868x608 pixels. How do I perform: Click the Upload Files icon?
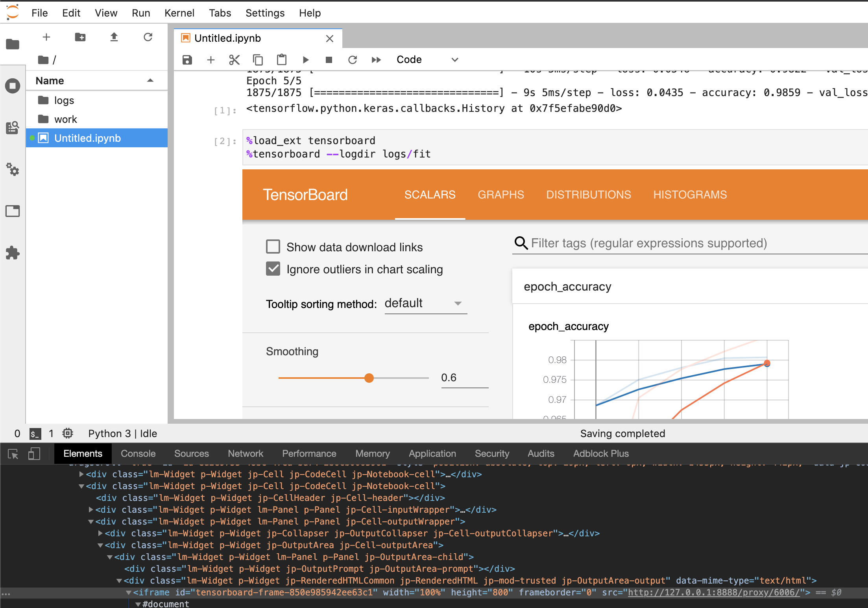[x=114, y=37]
